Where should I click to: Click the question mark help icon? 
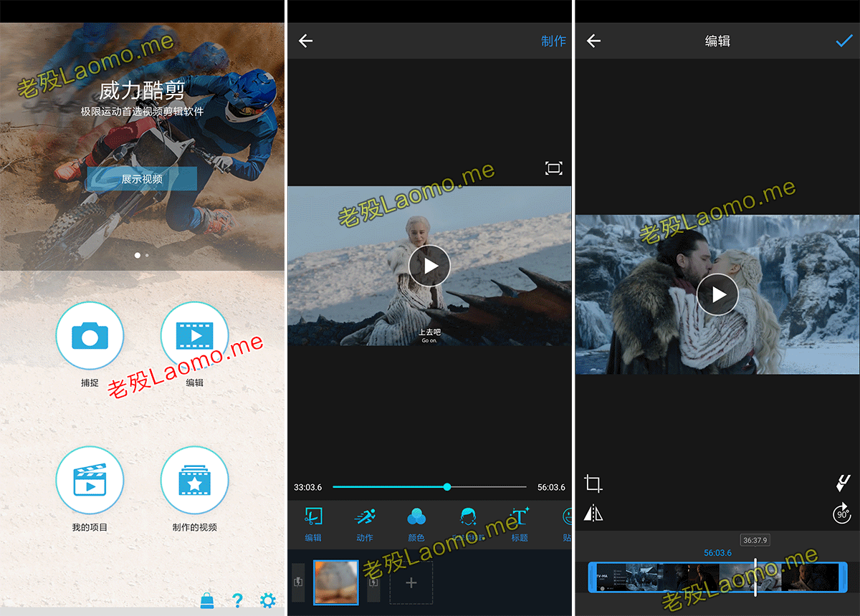click(x=238, y=600)
